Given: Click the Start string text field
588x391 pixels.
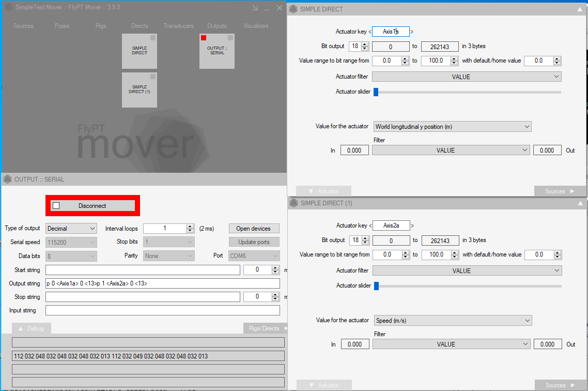Looking at the screenshot, I should coord(143,270).
